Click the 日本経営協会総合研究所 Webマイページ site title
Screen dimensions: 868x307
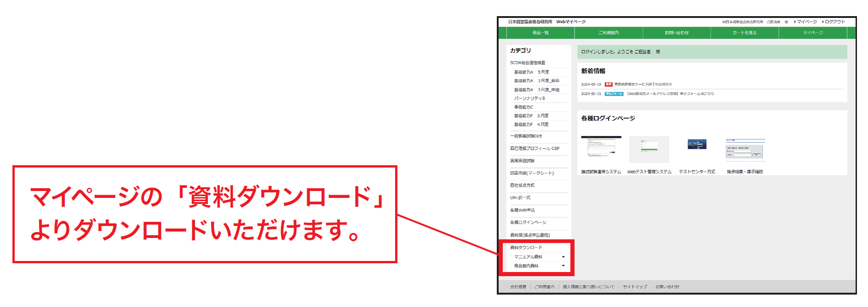[x=547, y=22]
